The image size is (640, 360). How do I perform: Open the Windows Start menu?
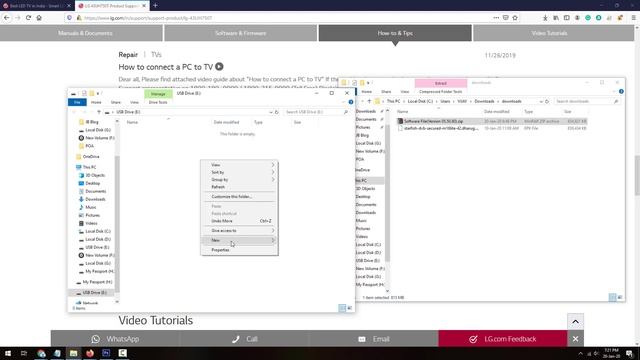tap(7, 353)
